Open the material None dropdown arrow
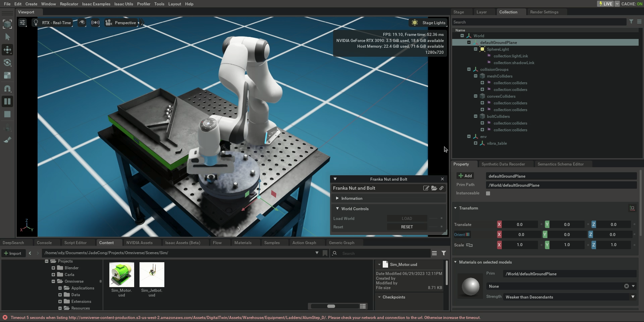This screenshot has width=644, height=322. pyautogui.click(x=633, y=286)
